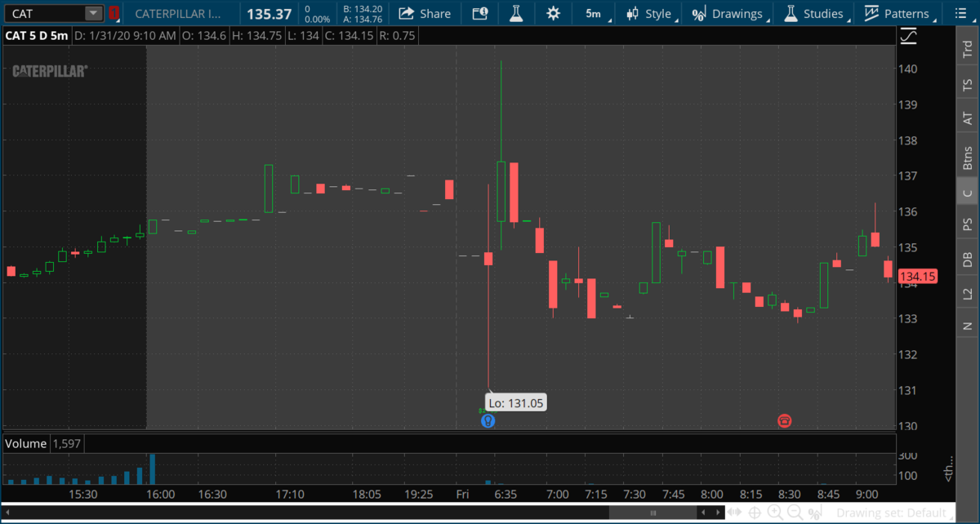Click the expand chart horizontally arrows icon
This screenshot has width=980, height=524.
735,513
